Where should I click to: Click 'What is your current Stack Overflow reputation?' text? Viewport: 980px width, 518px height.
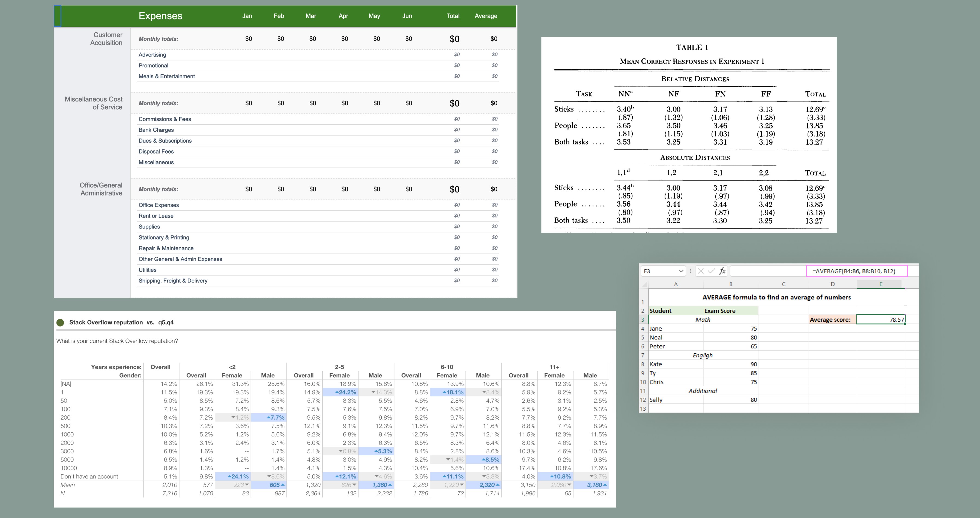117,341
